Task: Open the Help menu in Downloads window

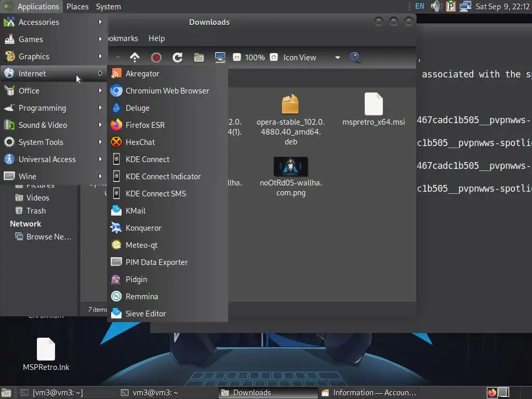Action: pos(156,38)
